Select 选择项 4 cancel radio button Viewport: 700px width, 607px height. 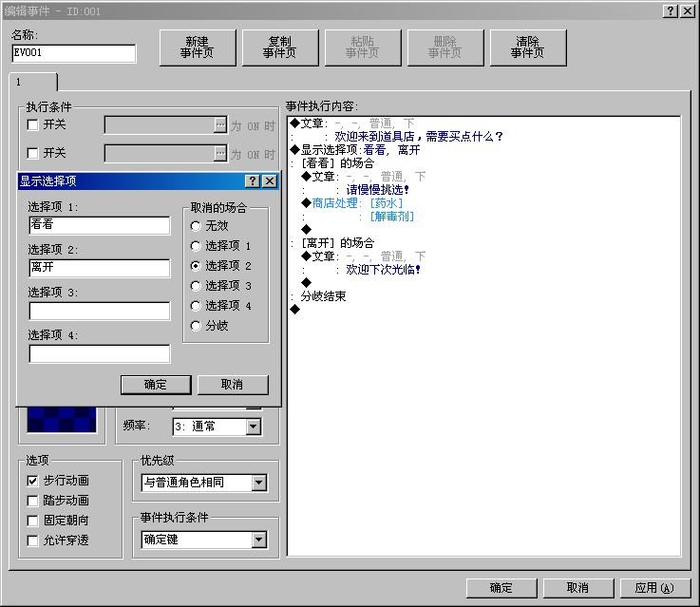coord(196,306)
